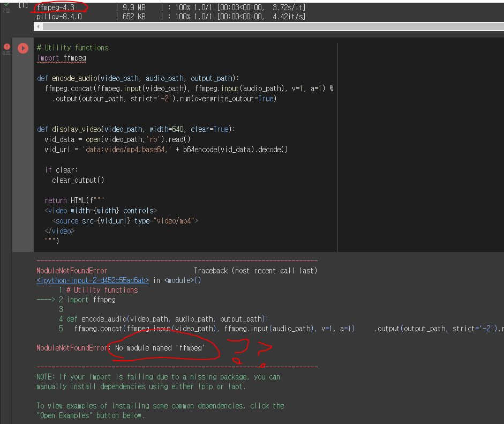Click the 'clear_output()' line
The image size is (504, 424).
[x=78, y=180]
